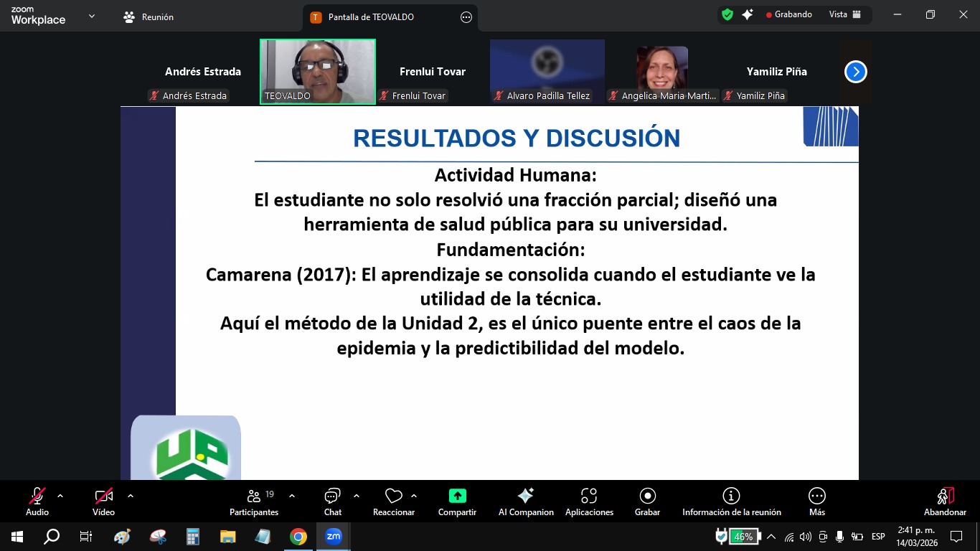Image resolution: width=980 pixels, height=551 pixels.
Task: Select the Reunión tab
Action: (149, 17)
